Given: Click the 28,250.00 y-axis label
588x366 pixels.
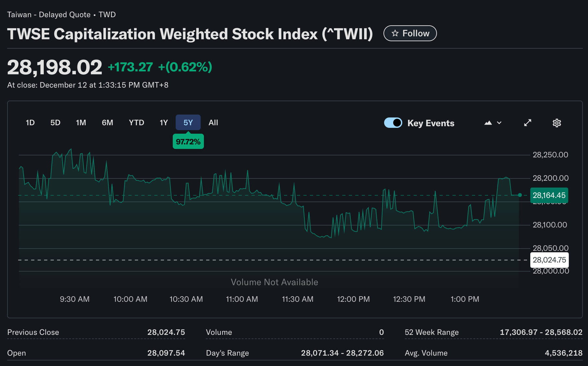Looking at the screenshot, I should tap(550, 155).
